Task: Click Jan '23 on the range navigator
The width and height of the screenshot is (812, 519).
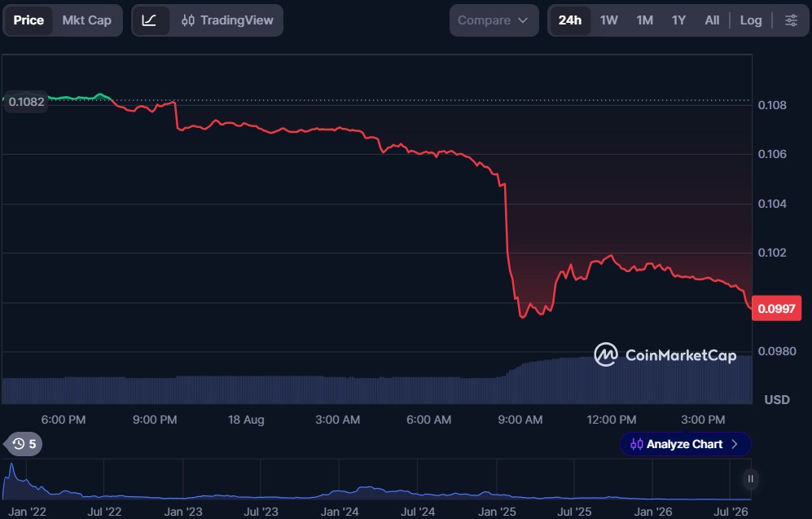Action: point(182,512)
